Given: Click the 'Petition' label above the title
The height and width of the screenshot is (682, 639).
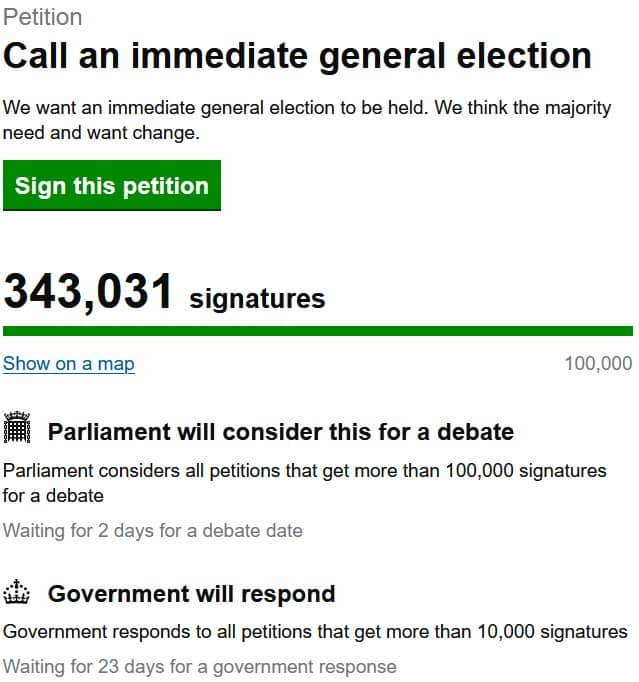Looking at the screenshot, I should click(43, 17).
